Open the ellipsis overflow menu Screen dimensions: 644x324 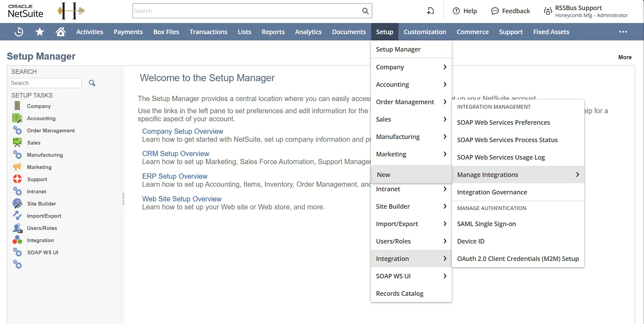(622, 32)
